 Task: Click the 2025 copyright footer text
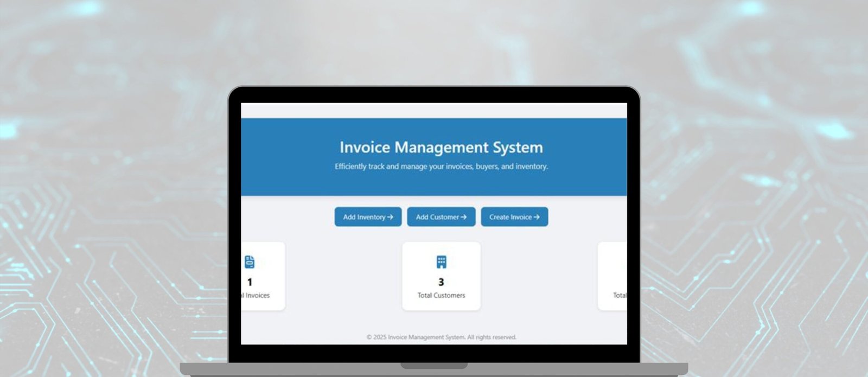coord(441,337)
